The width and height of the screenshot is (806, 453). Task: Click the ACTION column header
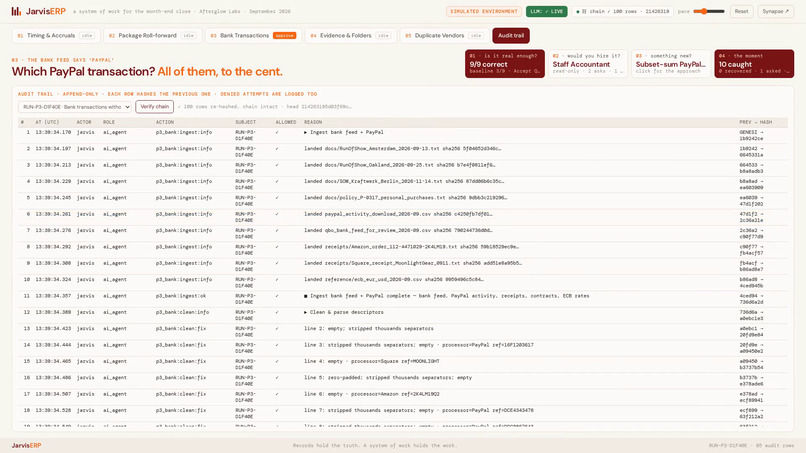click(x=164, y=122)
